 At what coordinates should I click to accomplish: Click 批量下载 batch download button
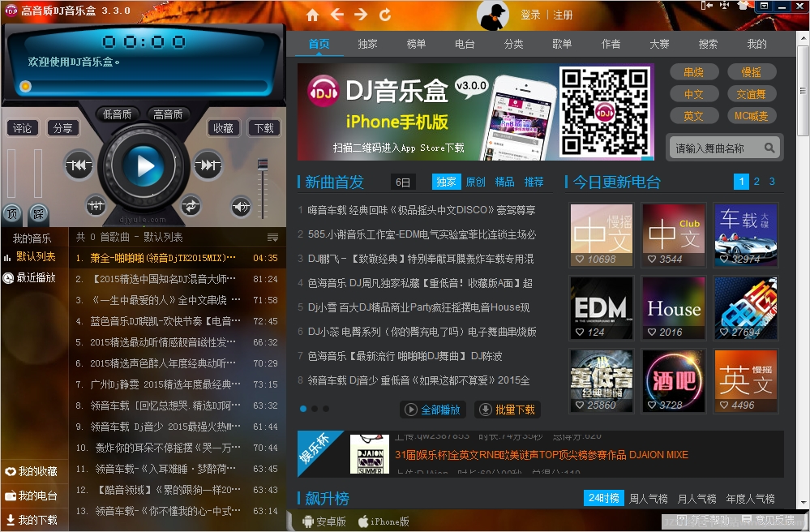point(508,410)
